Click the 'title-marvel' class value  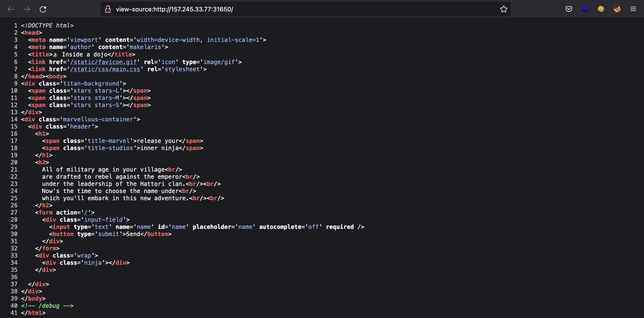pyautogui.click(x=108, y=141)
